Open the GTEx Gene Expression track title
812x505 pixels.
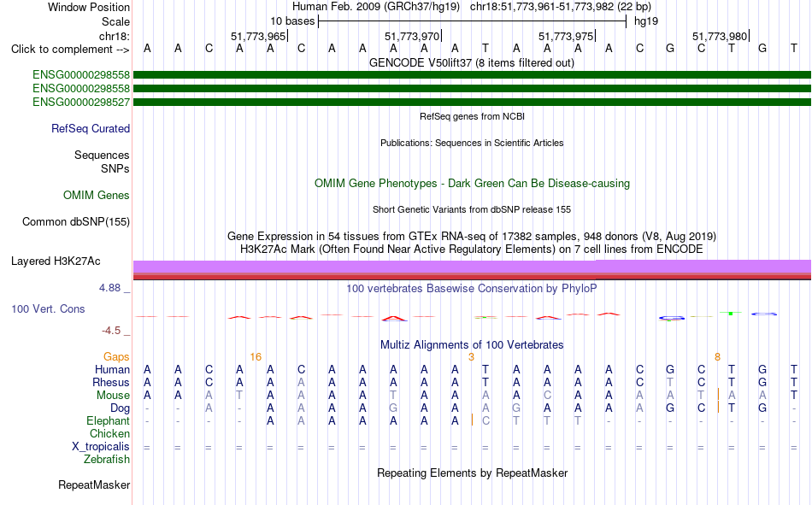472,236
